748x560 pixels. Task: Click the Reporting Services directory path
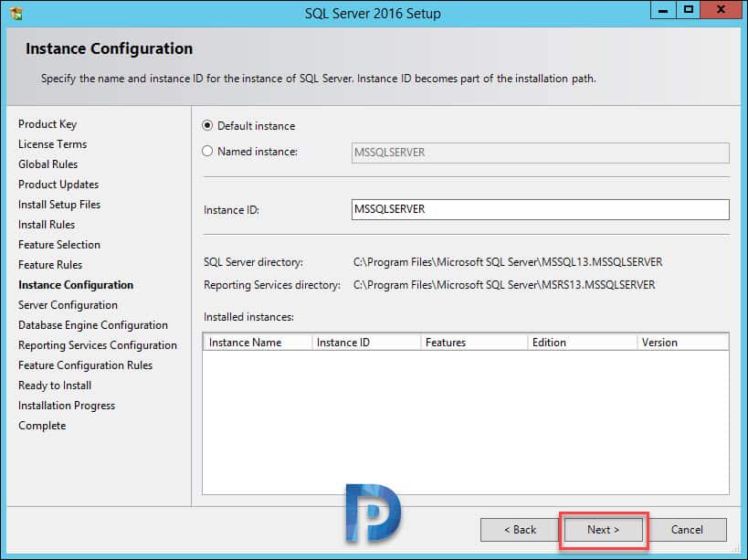504,285
